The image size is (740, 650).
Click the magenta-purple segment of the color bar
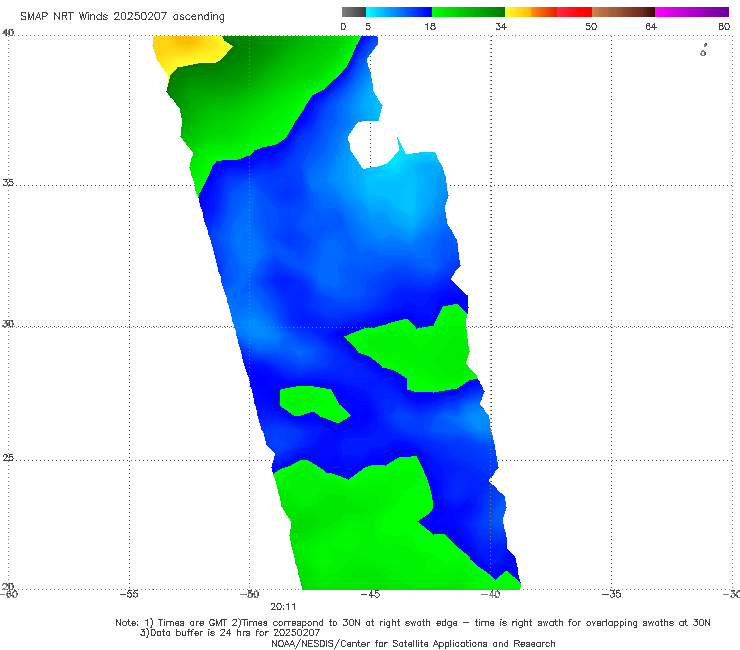[x=692, y=12]
